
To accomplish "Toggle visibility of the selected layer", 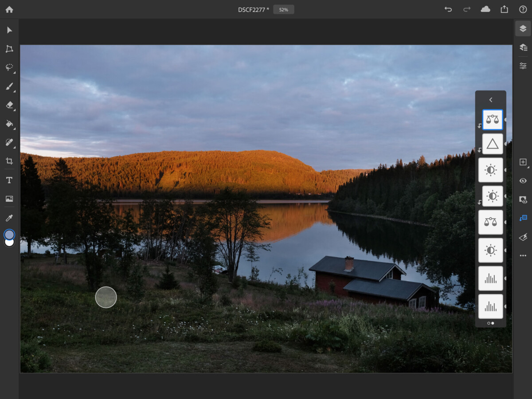I will [523, 181].
